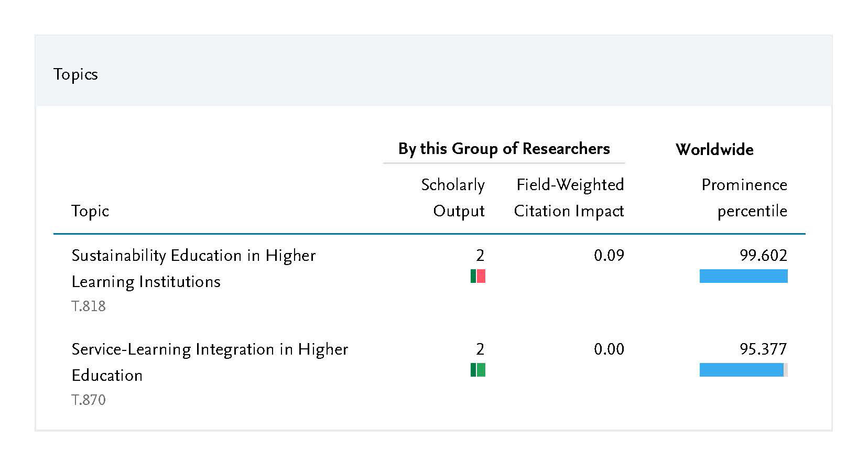Select the Worldwide heading

pyautogui.click(x=714, y=149)
